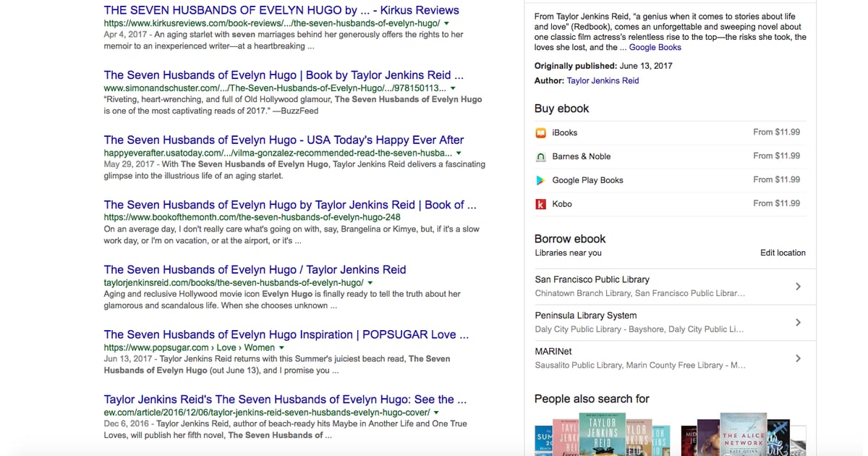The height and width of the screenshot is (456, 868).
Task: Expand the MARINet library chevron
Action: click(798, 358)
